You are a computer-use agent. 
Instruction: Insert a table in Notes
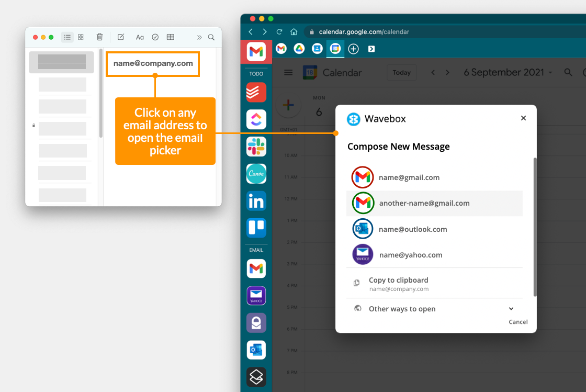[171, 37]
